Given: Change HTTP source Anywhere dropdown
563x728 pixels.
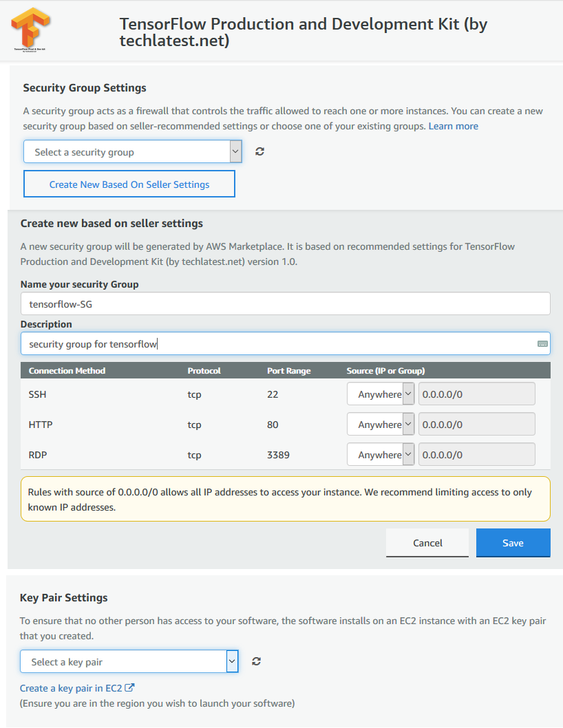Looking at the screenshot, I should click(381, 425).
